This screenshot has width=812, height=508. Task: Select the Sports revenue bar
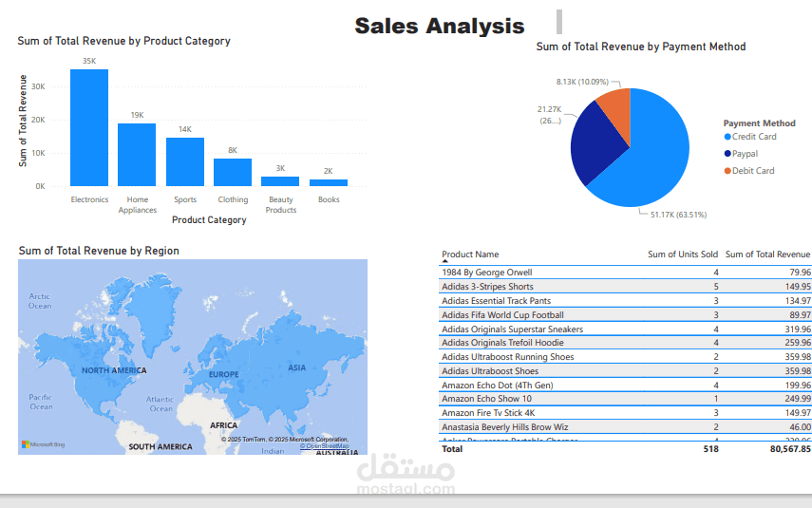point(185,161)
